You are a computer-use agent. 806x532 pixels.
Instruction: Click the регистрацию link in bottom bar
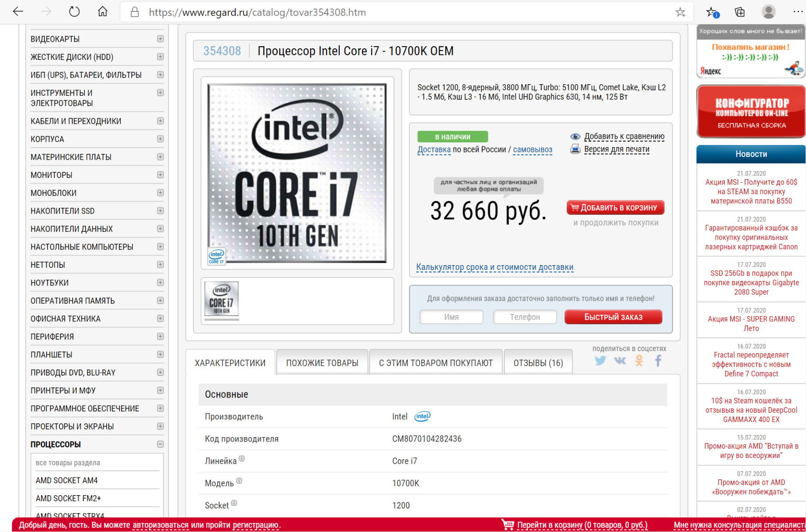point(256,525)
